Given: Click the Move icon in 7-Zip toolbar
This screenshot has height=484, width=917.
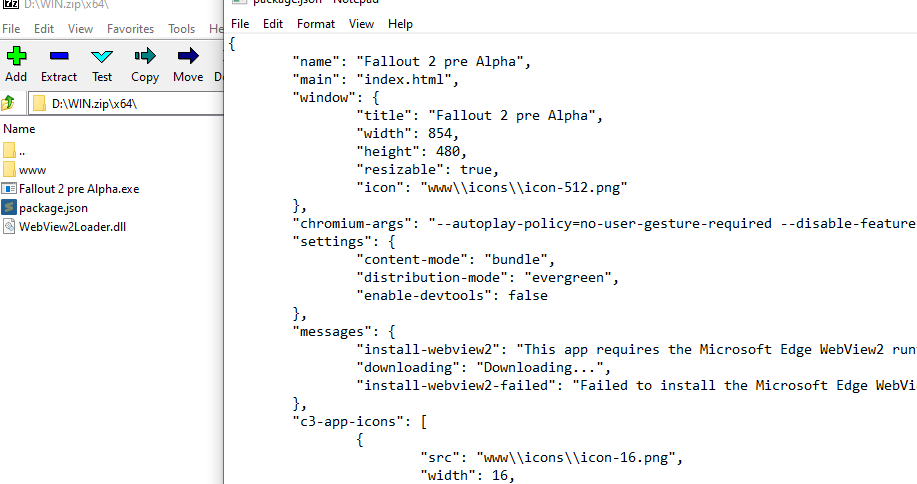Looking at the screenshot, I should click(x=188, y=56).
